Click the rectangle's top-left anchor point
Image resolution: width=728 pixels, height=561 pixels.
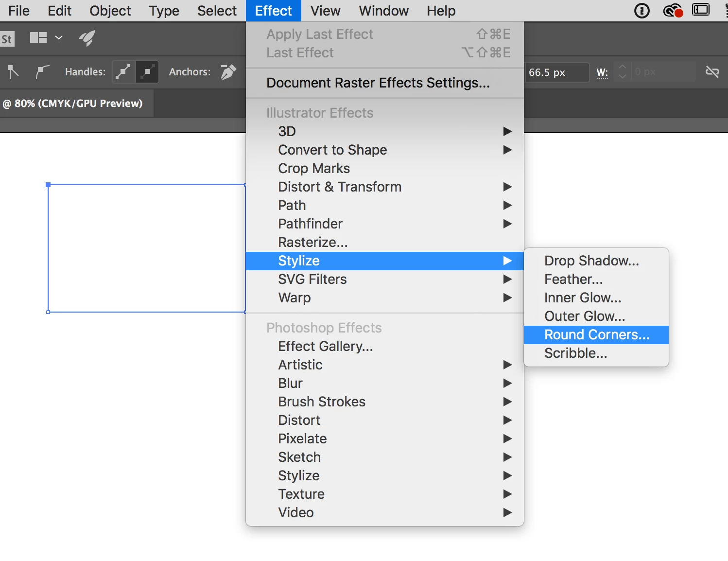(x=48, y=185)
